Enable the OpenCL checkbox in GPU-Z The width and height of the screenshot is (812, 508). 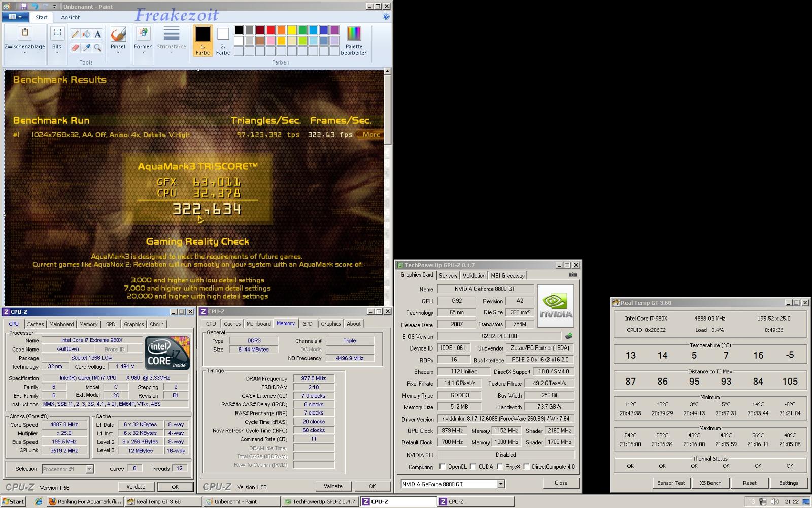coord(442,466)
